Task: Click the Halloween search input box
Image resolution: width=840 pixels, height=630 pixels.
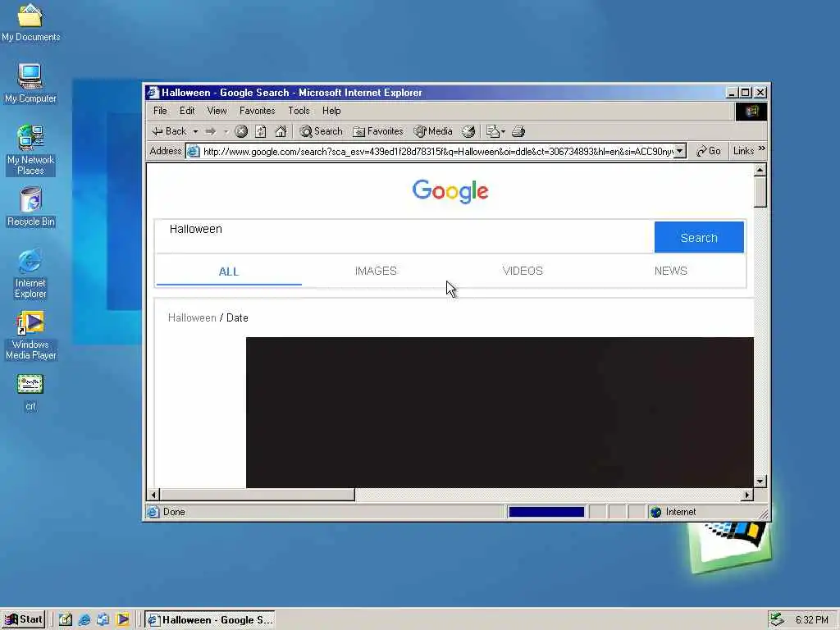Action: coord(404,236)
